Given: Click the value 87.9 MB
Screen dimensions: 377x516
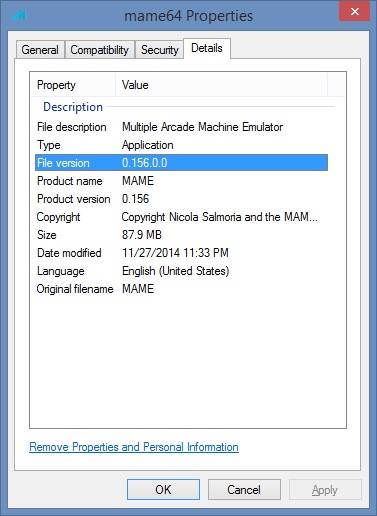Looking at the screenshot, I should [142, 235].
